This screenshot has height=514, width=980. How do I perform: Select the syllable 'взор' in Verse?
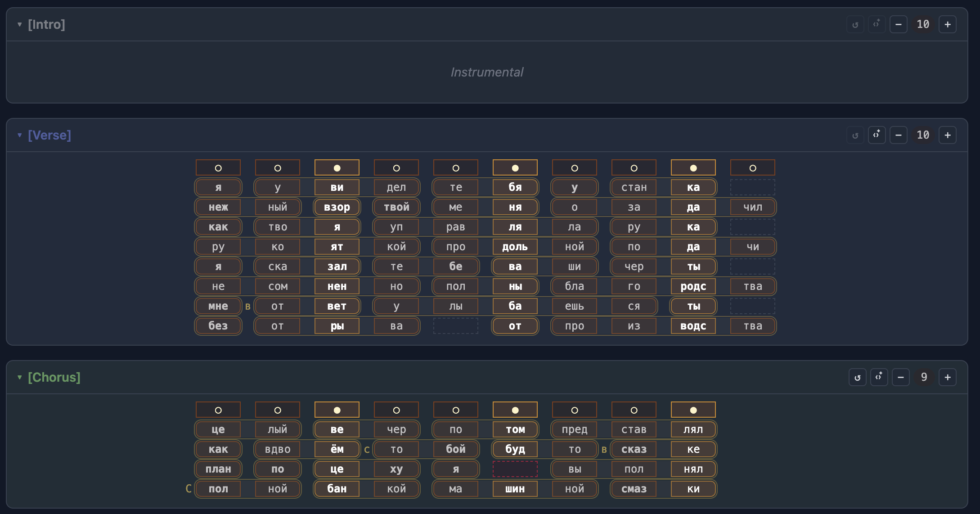point(337,207)
